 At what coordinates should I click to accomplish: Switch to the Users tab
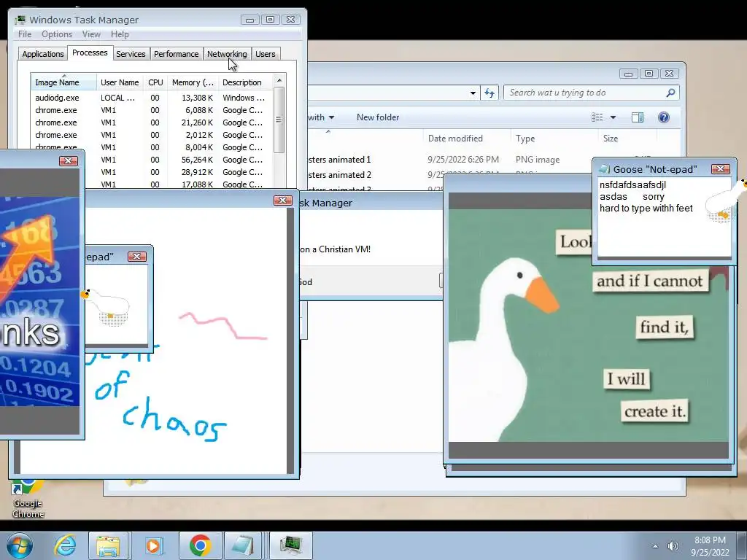pyautogui.click(x=265, y=54)
